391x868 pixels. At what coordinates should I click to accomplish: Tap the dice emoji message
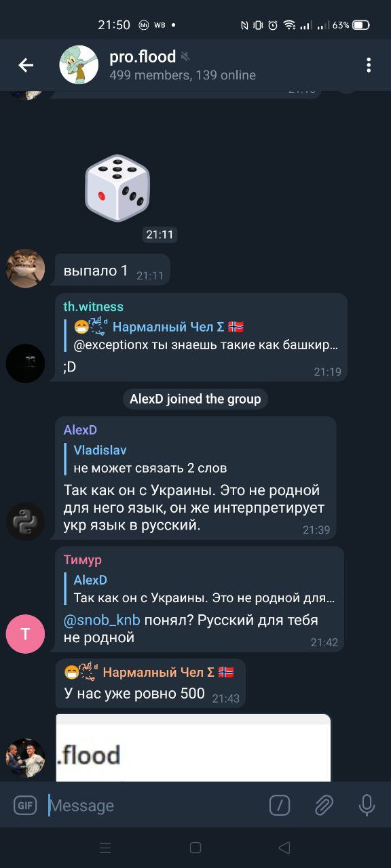coord(117,188)
